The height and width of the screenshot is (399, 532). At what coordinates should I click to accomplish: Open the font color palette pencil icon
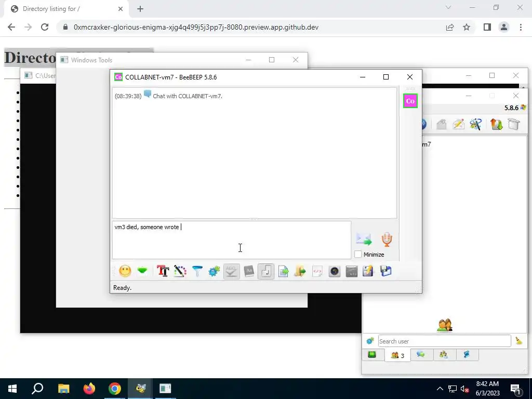pyautogui.click(x=180, y=271)
